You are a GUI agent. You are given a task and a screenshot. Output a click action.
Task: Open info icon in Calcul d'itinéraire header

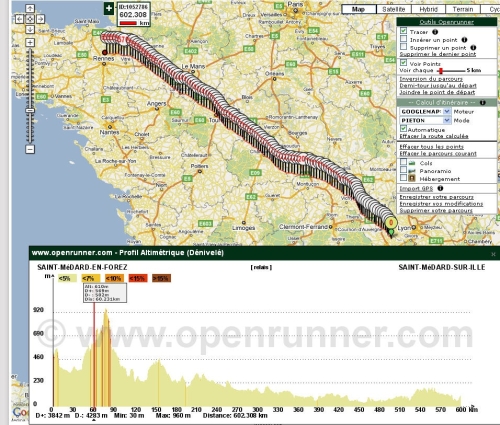[x=483, y=102]
